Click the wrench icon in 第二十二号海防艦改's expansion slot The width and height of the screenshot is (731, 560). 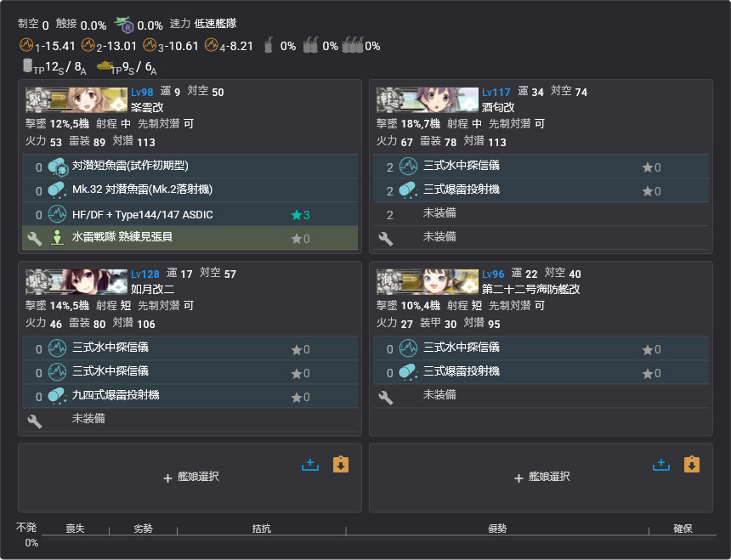tap(385, 396)
